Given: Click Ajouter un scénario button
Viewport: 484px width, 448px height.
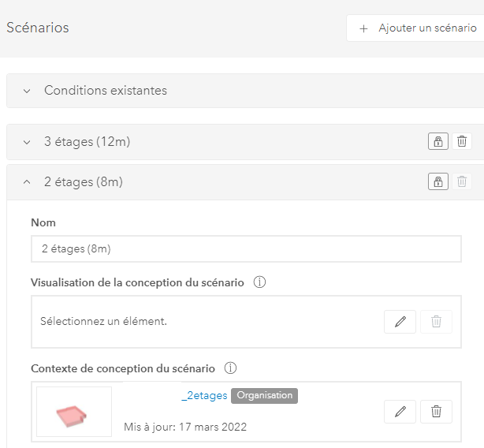Looking at the screenshot, I should click(x=415, y=28).
